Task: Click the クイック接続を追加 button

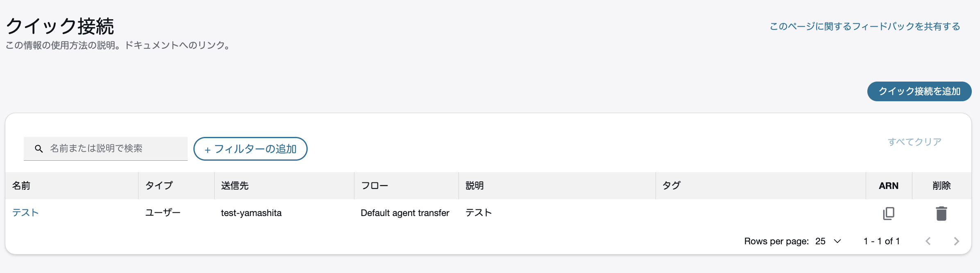Action: tap(919, 91)
